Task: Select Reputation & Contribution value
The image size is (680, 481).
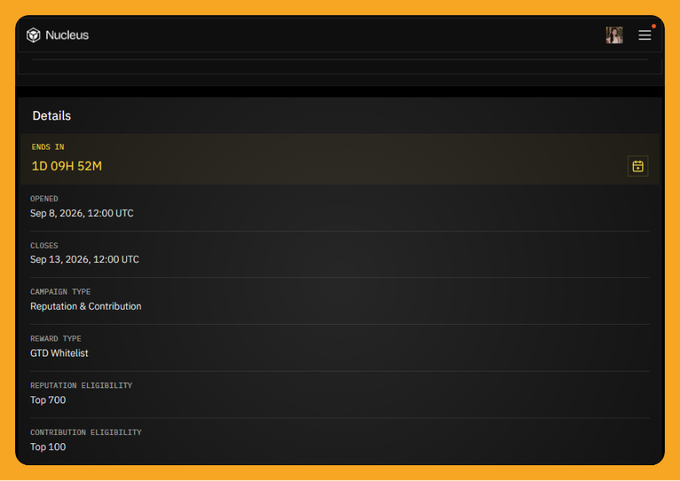Action: (x=86, y=306)
